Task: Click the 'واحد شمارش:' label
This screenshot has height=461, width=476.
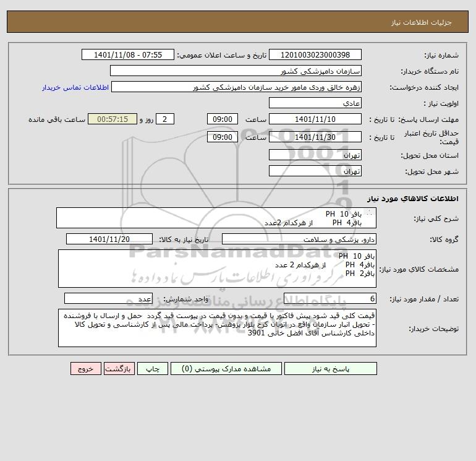Action: pos(186,299)
